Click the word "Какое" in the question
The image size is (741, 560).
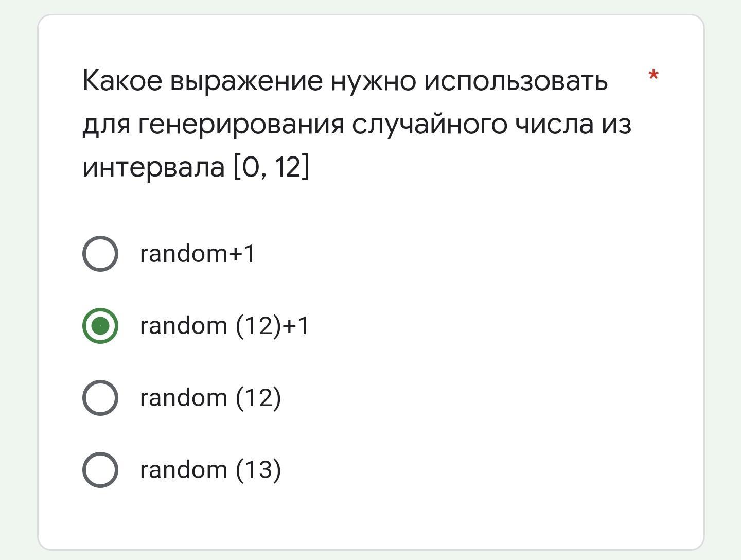(x=122, y=81)
